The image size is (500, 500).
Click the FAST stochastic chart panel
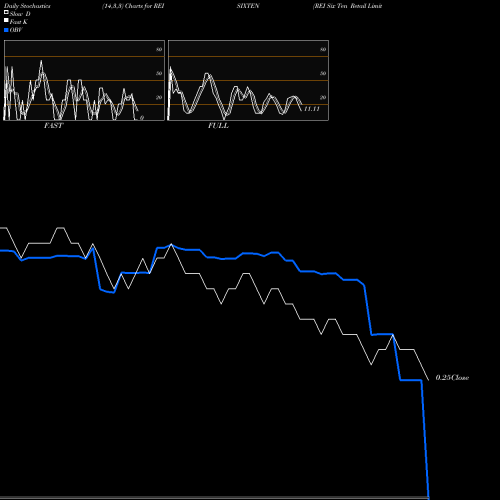pyautogui.click(x=84, y=80)
